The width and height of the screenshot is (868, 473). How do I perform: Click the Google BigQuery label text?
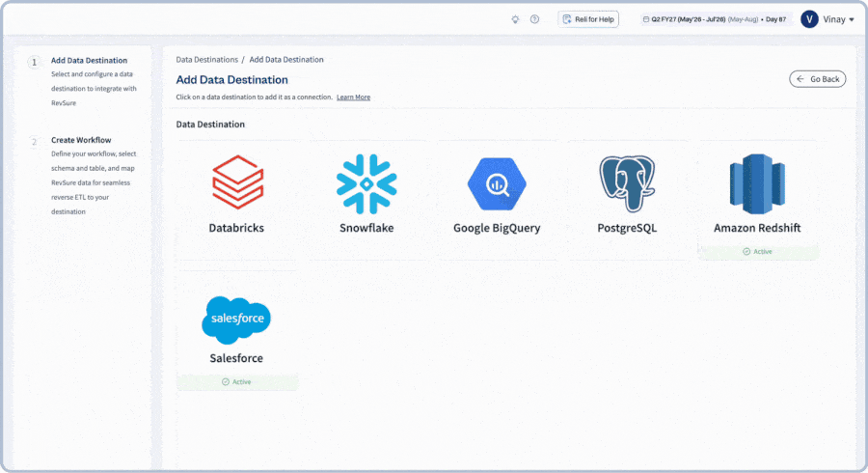(497, 228)
